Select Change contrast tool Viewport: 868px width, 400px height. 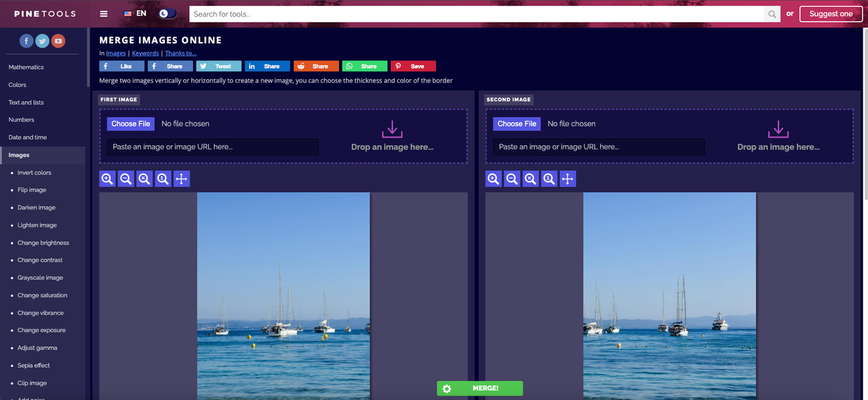pyautogui.click(x=40, y=260)
